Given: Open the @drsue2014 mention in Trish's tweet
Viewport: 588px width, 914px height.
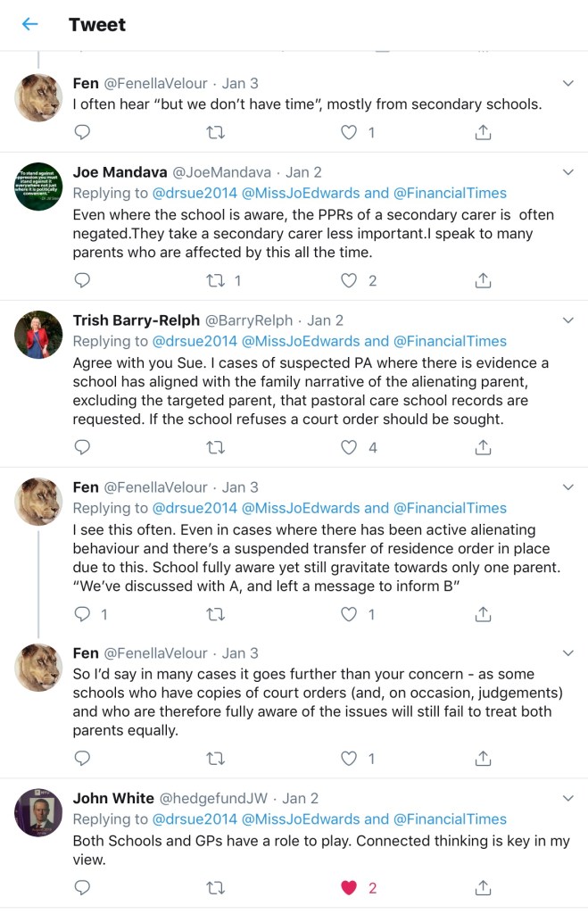Looking at the screenshot, I should pyautogui.click(x=195, y=341).
